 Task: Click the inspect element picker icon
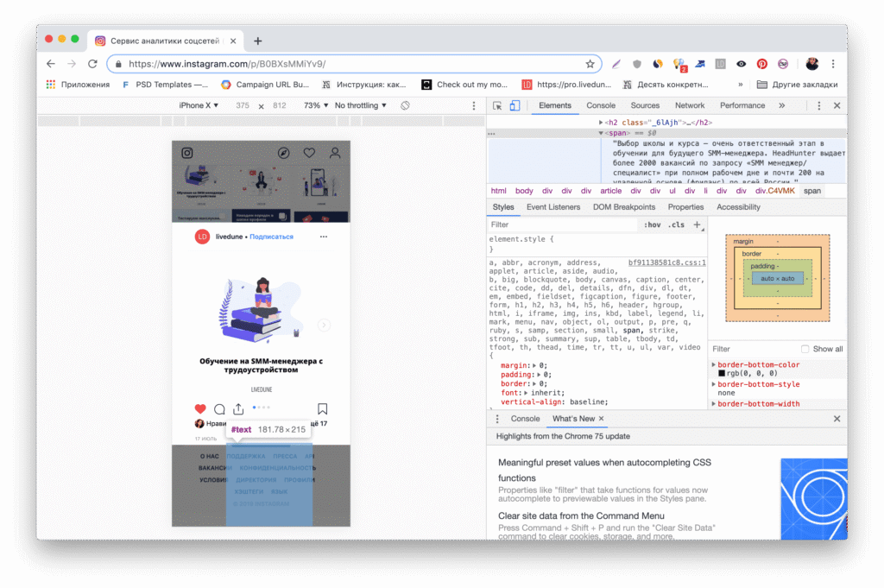pos(497,106)
